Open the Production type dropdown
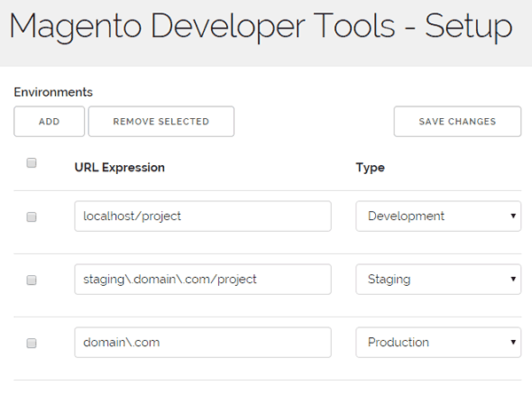Image resolution: width=532 pixels, height=395 pixels. pyautogui.click(x=438, y=343)
